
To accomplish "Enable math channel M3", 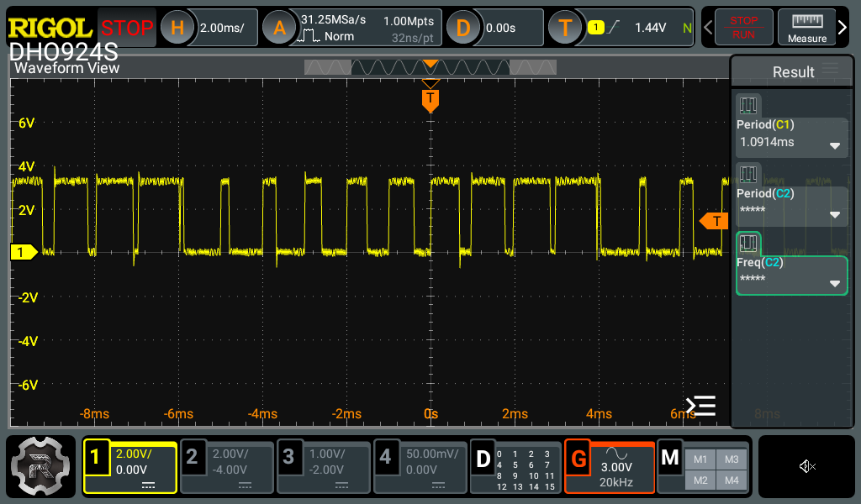I will pos(732,459).
